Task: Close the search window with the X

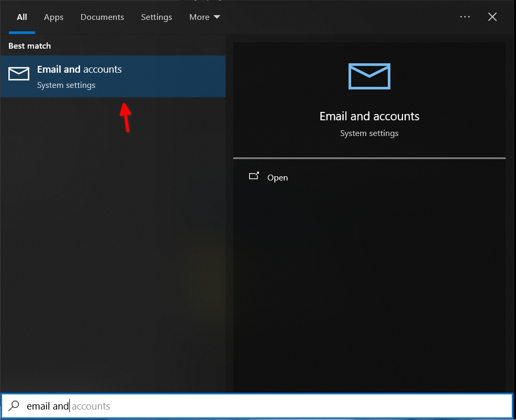Action: tap(492, 17)
